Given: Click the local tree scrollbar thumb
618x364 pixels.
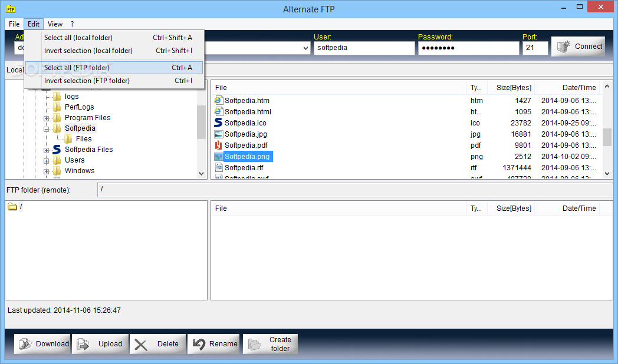Looking at the screenshot, I should coord(202,123).
